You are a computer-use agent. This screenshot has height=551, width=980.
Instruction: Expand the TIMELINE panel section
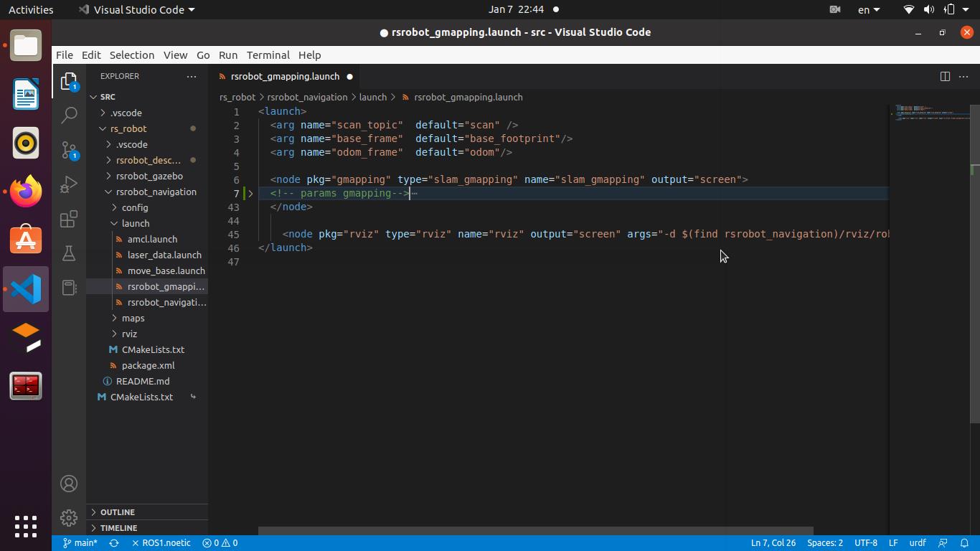(x=118, y=528)
